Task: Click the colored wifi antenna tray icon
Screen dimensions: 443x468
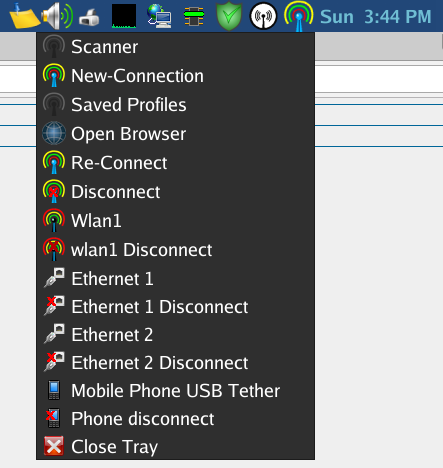Action: (299, 16)
